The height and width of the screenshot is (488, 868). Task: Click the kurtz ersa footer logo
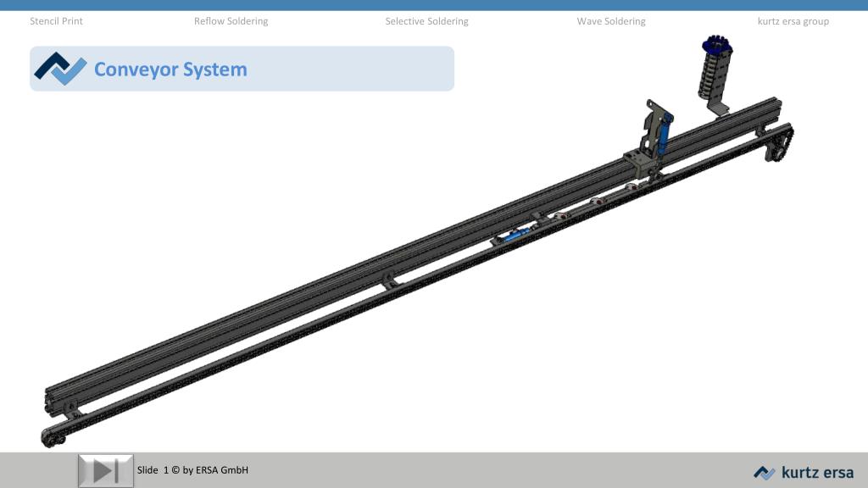(x=804, y=473)
